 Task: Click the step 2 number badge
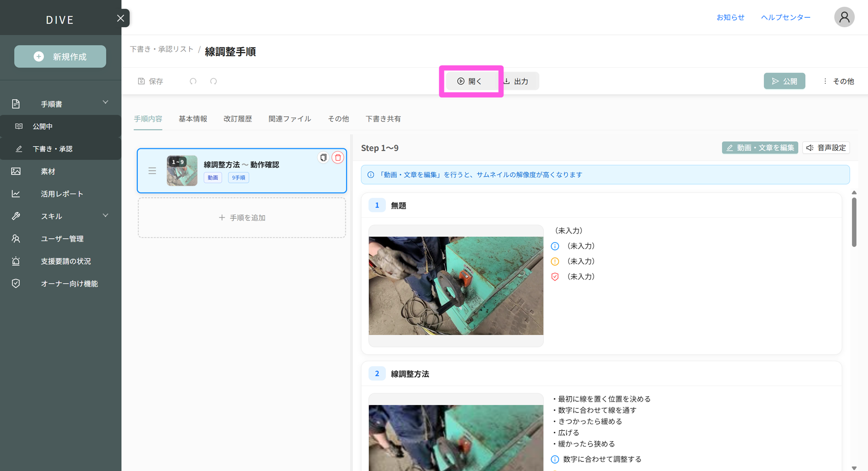click(377, 374)
